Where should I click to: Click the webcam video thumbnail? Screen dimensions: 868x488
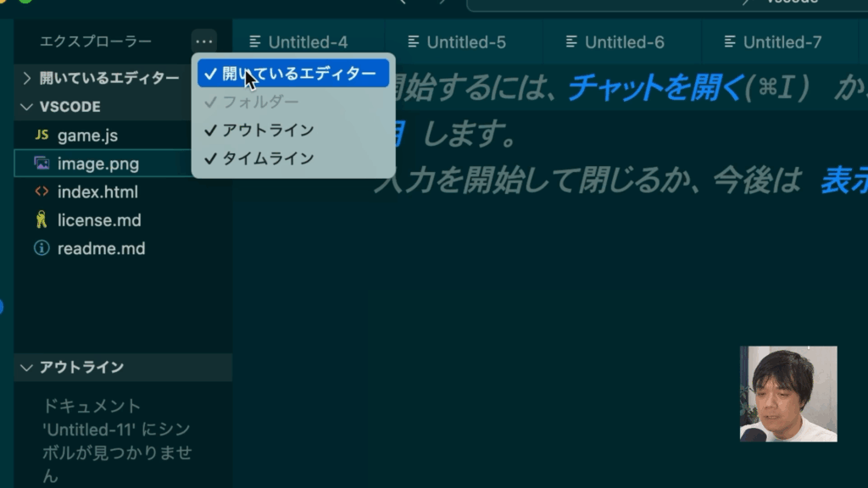pos(788,393)
